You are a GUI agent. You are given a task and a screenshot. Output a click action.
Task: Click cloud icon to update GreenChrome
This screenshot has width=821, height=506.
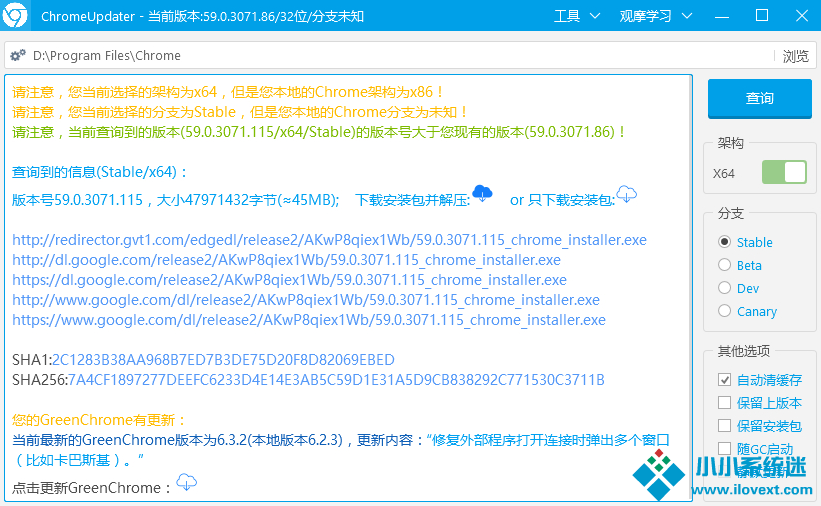point(186,481)
